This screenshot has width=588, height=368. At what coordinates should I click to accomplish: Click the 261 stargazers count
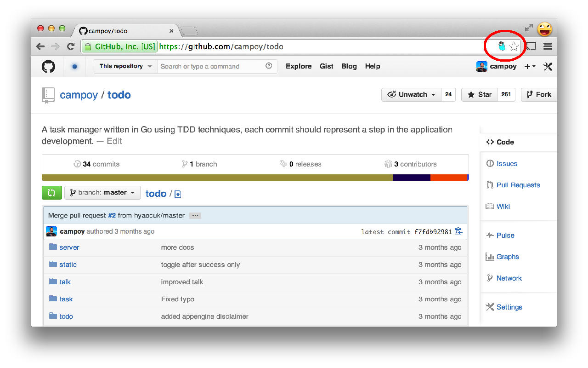[x=506, y=95]
